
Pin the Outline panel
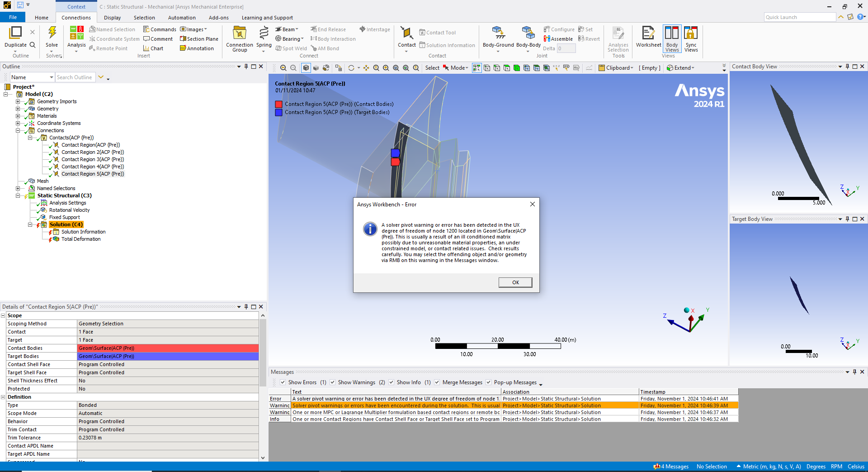[x=246, y=67]
